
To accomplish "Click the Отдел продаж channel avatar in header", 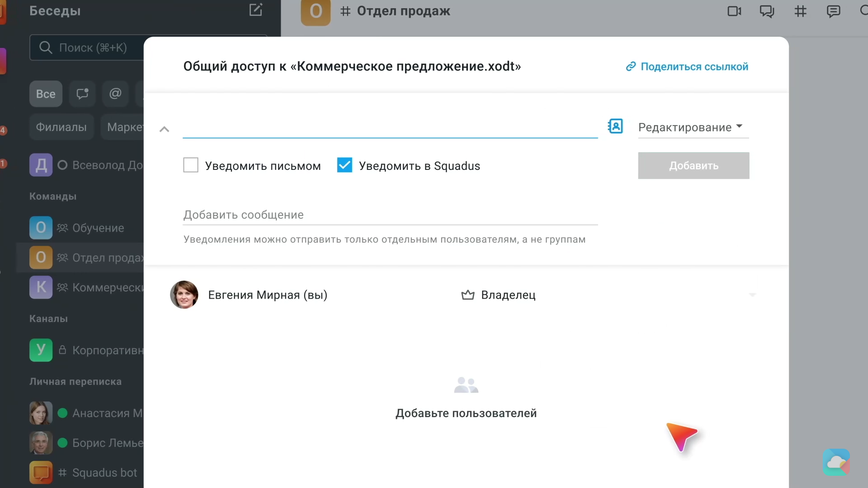I will pos(316,12).
